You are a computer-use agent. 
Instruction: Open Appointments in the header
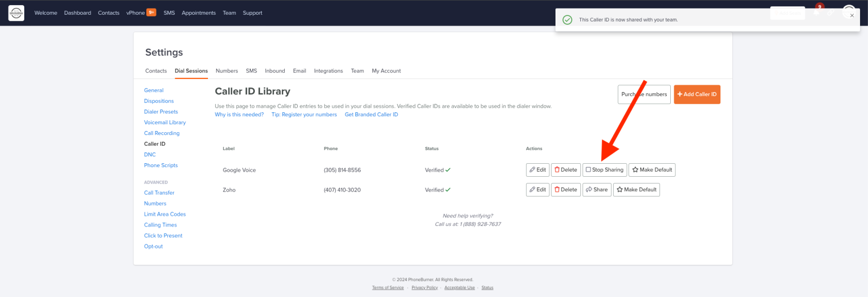pyautogui.click(x=199, y=13)
